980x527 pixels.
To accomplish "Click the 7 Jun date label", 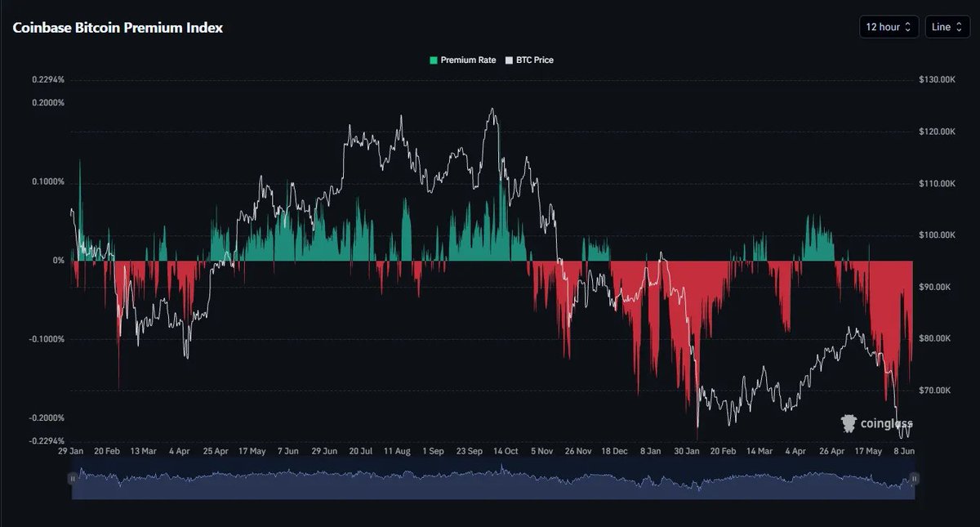I will pos(288,451).
